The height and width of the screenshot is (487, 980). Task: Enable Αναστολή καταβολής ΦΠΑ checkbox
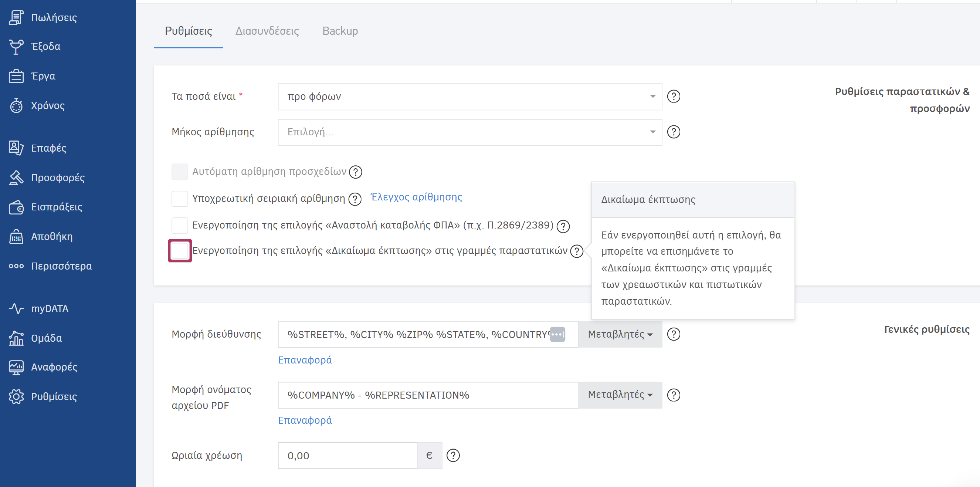[180, 226]
